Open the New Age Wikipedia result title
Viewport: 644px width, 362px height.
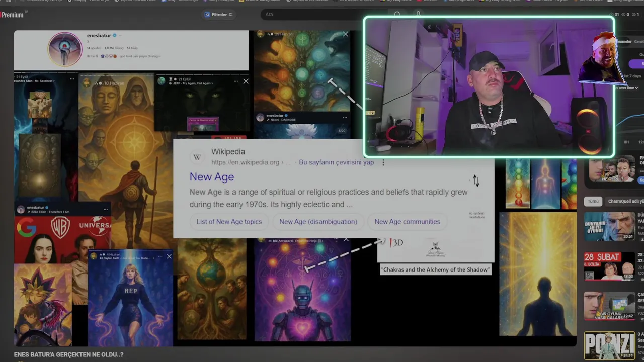click(x=212, y=176)
